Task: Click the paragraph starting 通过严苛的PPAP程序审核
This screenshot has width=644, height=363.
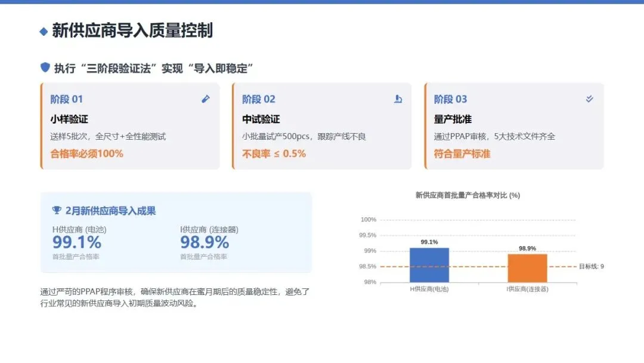Action: coord(175,298)
